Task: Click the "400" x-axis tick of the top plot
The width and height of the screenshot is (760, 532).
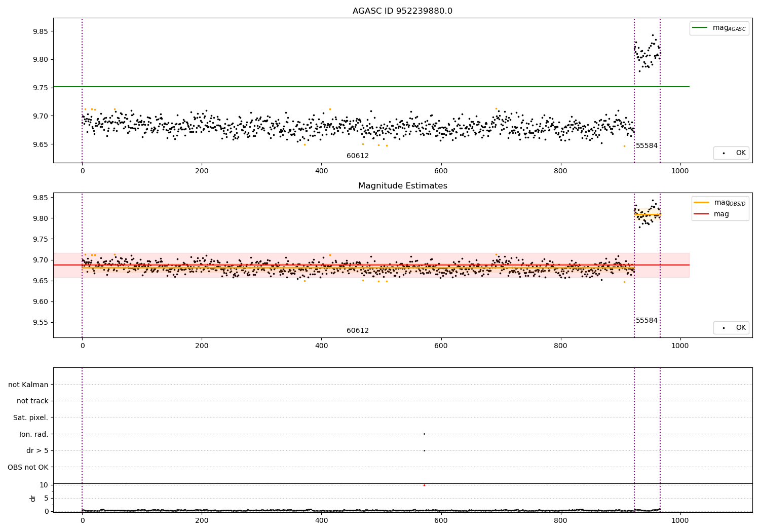Action: pos(321,171)
